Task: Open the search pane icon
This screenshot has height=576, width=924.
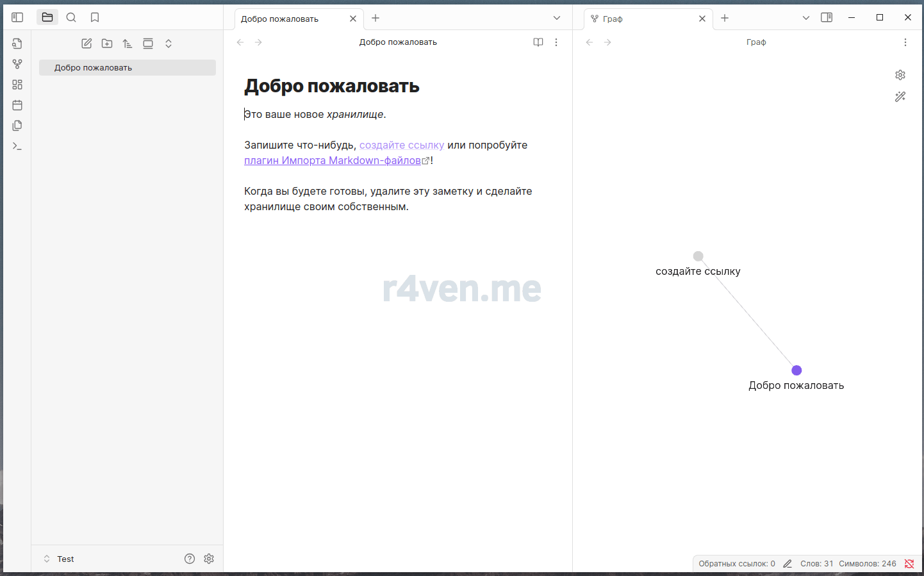Action: [71, 17]
